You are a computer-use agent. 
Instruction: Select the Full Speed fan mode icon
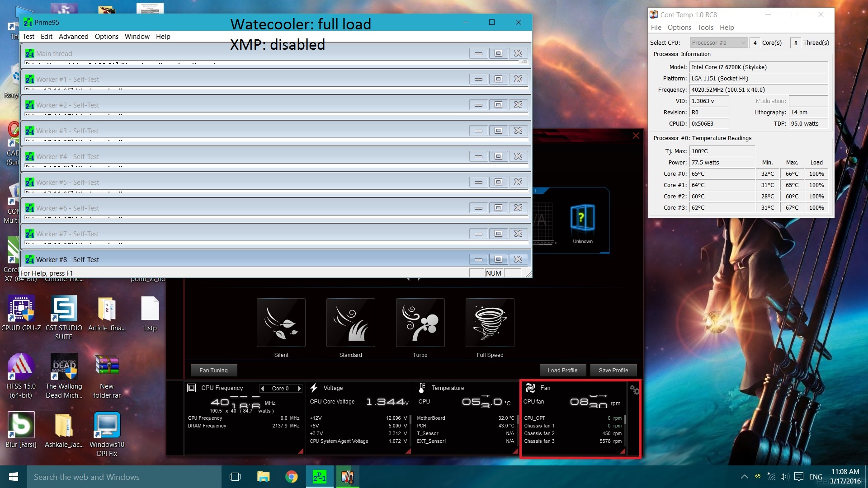490,323
